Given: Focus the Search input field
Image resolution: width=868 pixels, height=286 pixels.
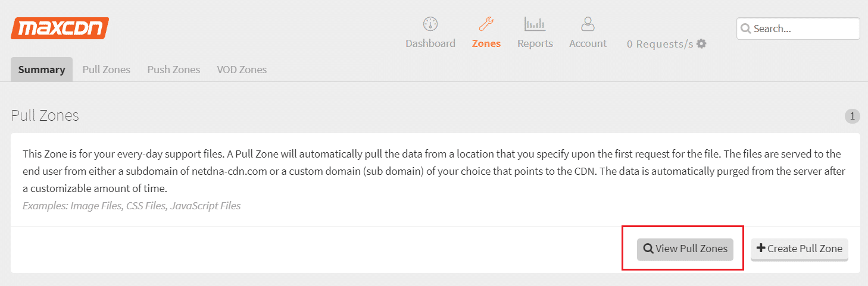Looking at the screenshot, I should click(x=798, y=29).
